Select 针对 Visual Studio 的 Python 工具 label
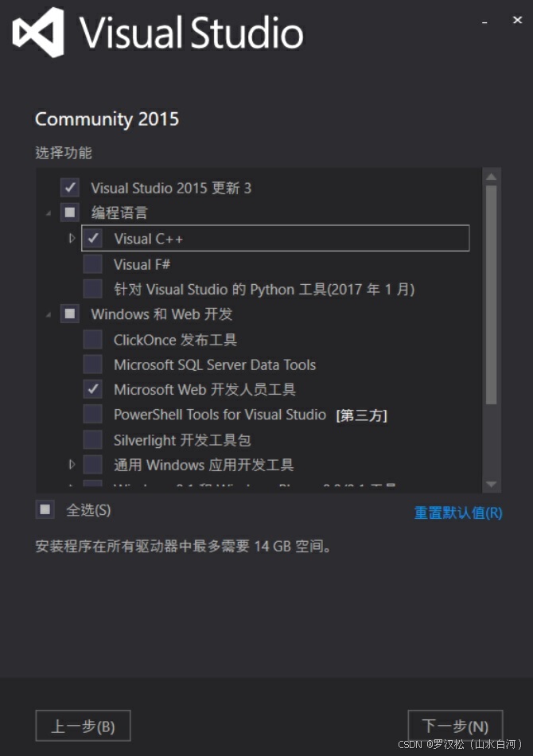 [264, 290]
